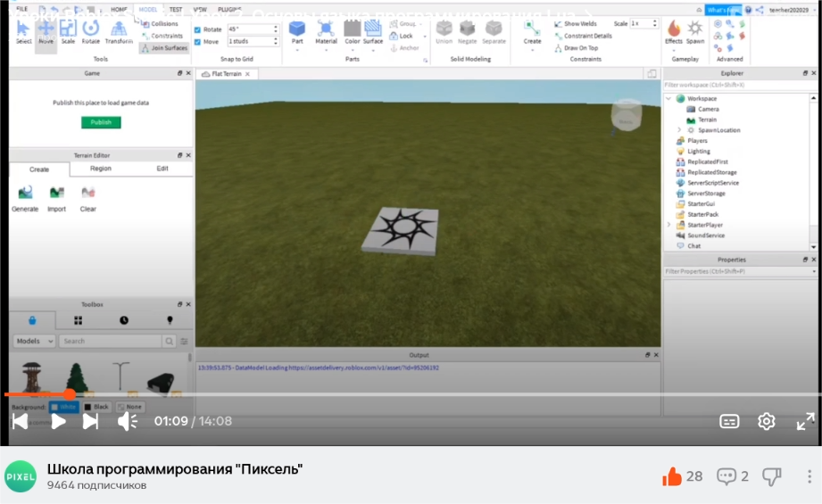The image size is (822, 504).
Task: Toggle the Move snap checkbox
Action: click(x=197, y=42)
